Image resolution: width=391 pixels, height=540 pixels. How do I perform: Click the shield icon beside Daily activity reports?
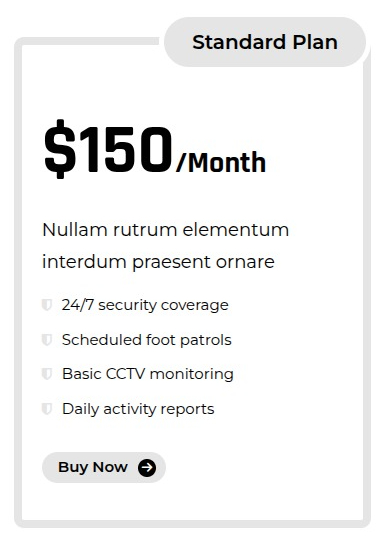click(x=47, y=409)
